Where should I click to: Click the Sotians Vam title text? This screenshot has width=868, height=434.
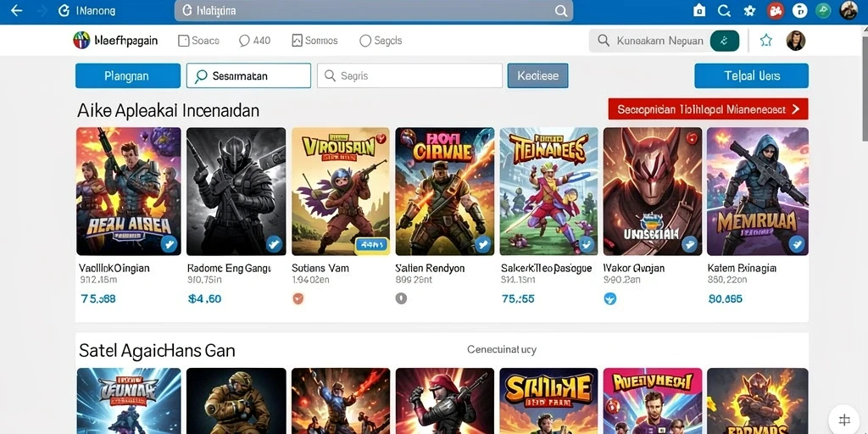(320, 268)
